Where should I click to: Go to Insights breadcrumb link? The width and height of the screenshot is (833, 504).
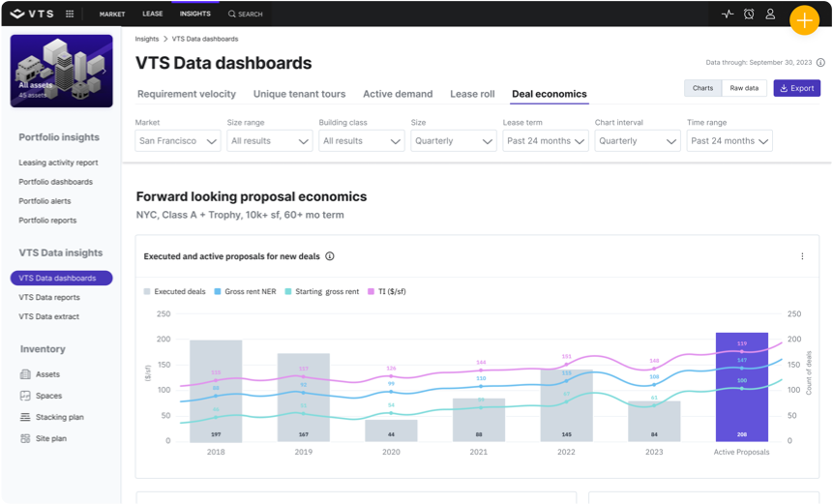pyautogui.click(x=147, y=39)
